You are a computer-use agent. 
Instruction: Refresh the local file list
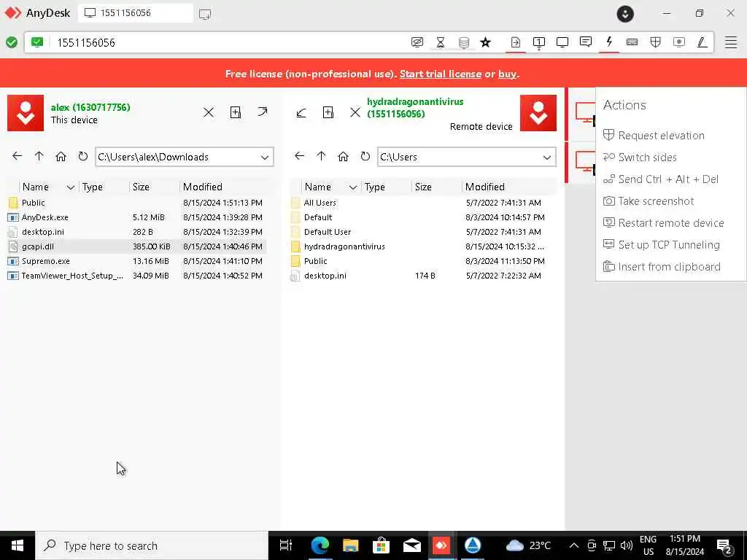pos(83,156)
